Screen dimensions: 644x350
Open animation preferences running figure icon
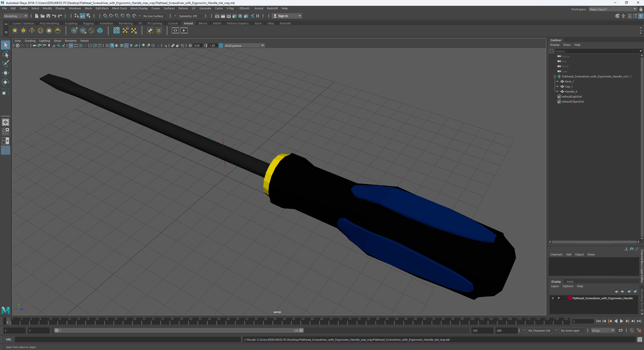point(639,330)
